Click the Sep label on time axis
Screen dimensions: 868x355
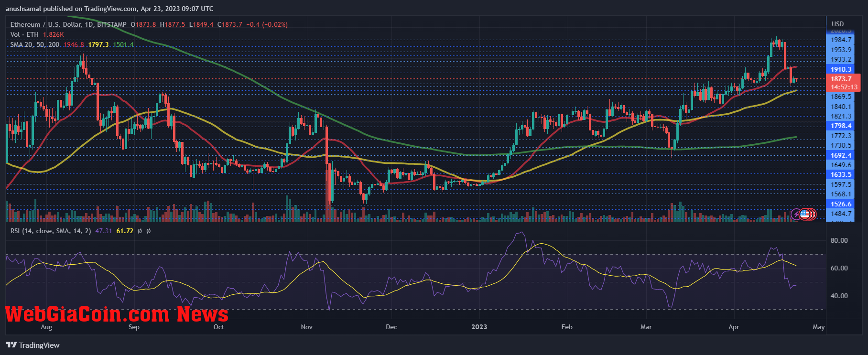134,327
